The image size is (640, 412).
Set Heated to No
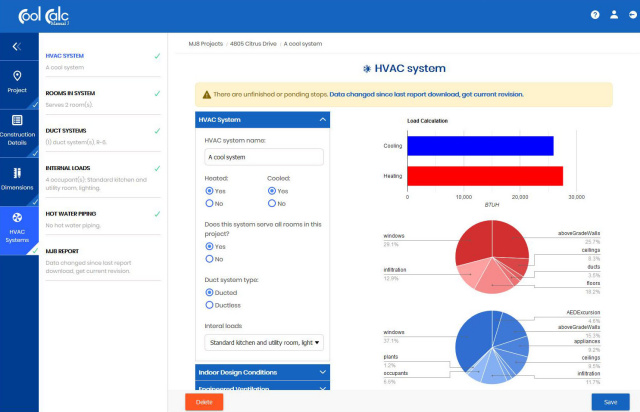(x=209, y=203)
